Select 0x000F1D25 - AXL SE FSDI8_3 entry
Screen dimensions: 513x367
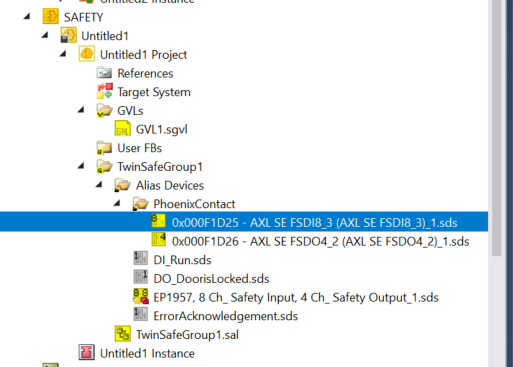coord(315,223)
